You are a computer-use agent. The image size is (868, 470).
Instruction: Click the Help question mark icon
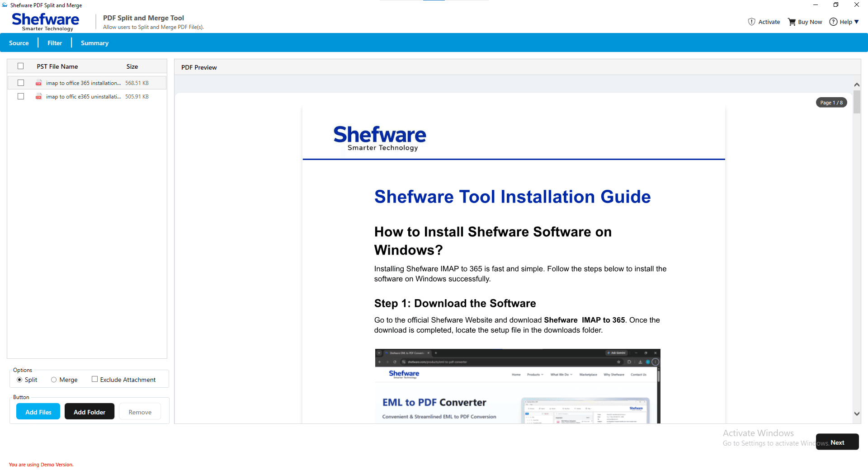[833, 22]
